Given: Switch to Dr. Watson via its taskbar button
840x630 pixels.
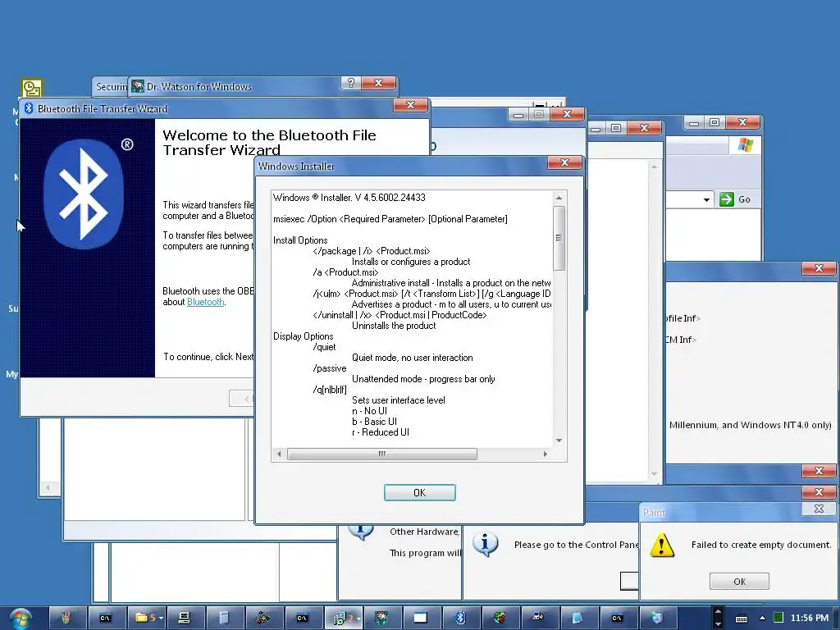Looking at the screenshot, I should click(381, 618).
